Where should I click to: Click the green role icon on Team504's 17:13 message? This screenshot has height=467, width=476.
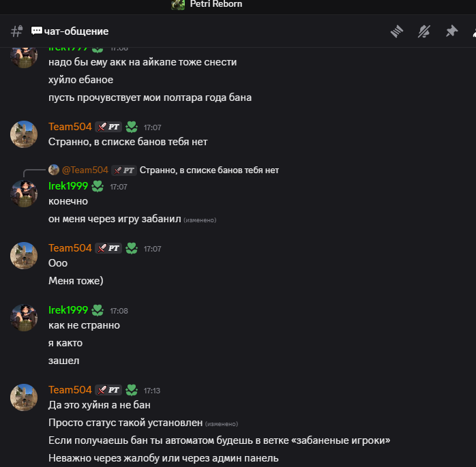coord(131,390)
